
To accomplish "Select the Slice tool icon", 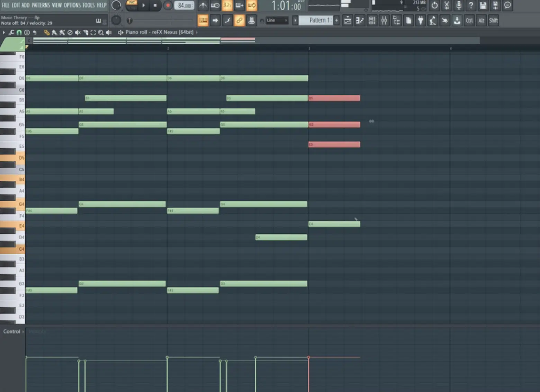I will 85,32.
